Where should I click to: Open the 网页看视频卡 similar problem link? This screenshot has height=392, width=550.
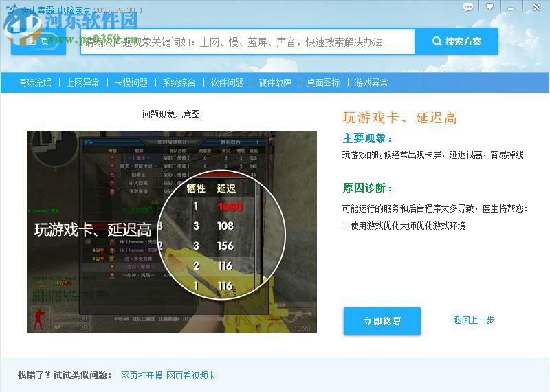click(x=191, y=375)
